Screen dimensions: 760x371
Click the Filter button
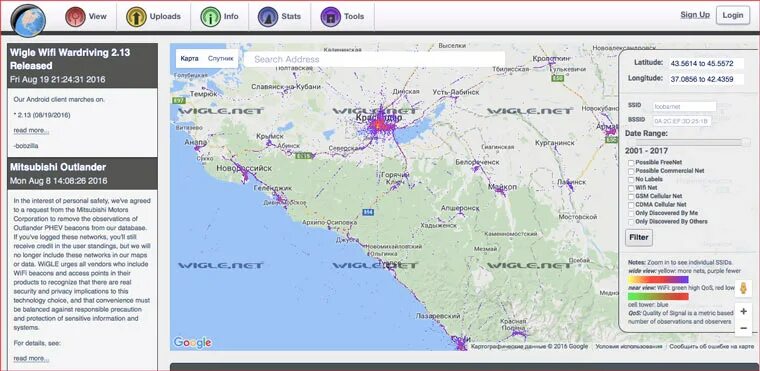point(639,238)
